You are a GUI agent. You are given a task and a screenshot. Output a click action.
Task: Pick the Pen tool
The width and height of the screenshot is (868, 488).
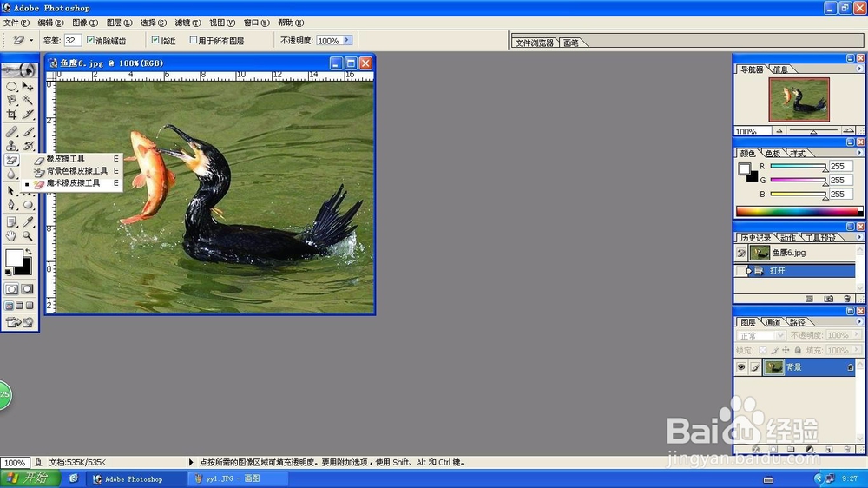tap(11, 205)
